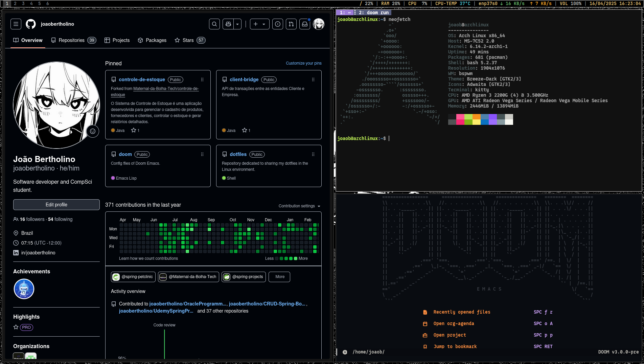Switch to workspace 3 in top bar
The width and height of the screenshot is (644, 364).
[23, 3]
